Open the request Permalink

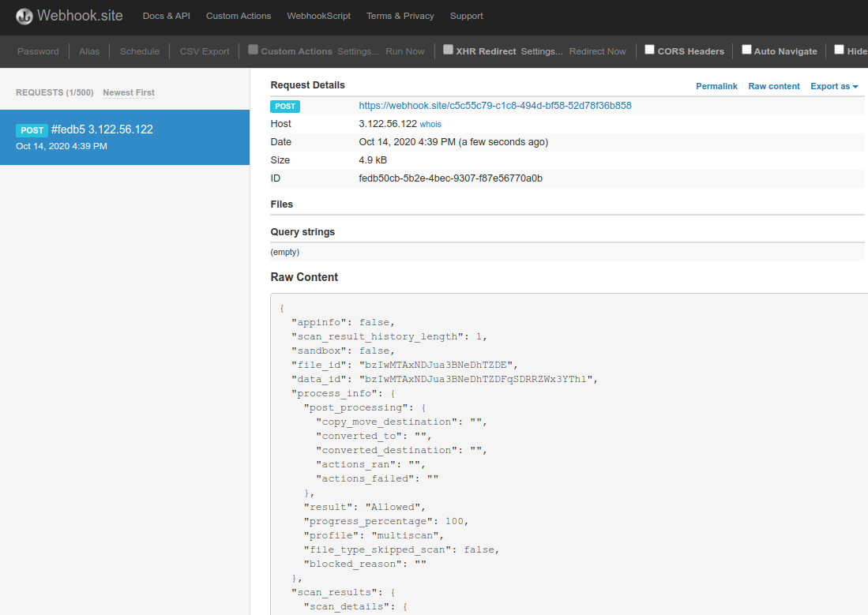[x=717, y=86]
